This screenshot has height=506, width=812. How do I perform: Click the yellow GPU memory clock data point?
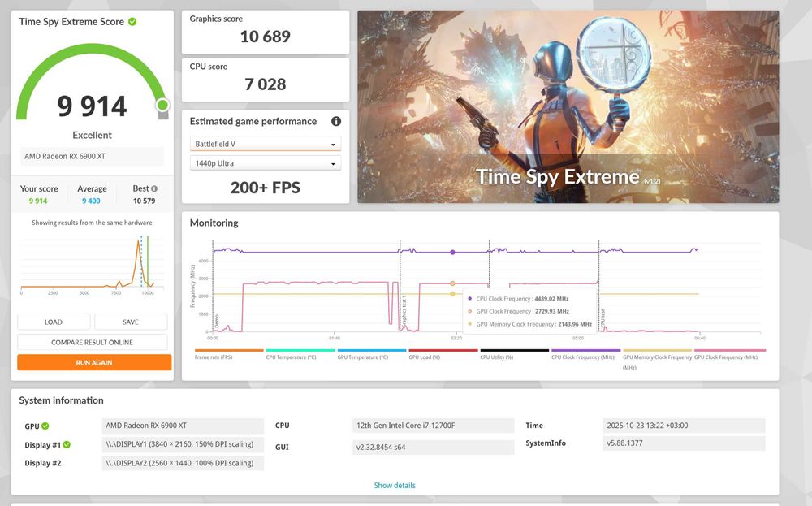[452, 294]
